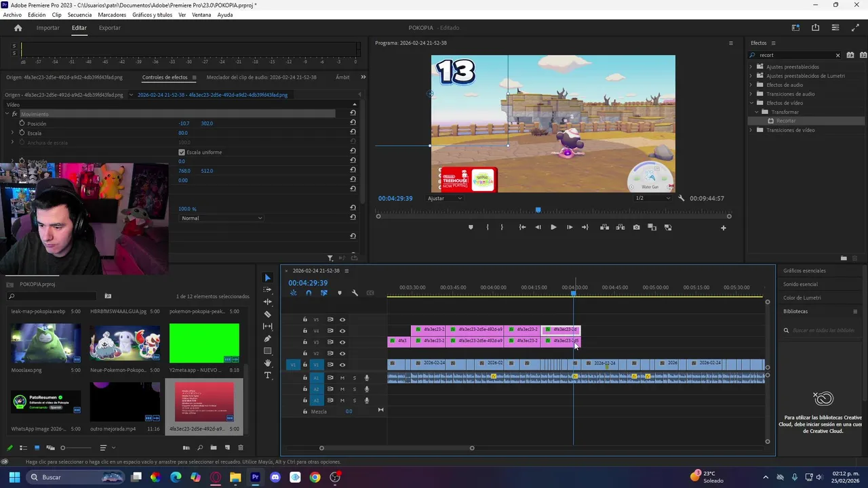Click the Home icon in the header

tap(18, 28)
